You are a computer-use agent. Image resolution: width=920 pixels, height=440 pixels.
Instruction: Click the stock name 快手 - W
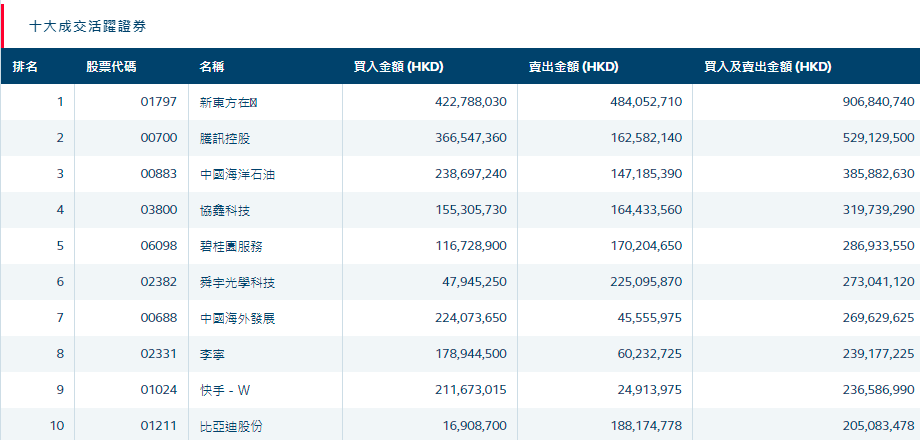coord(225,390)
